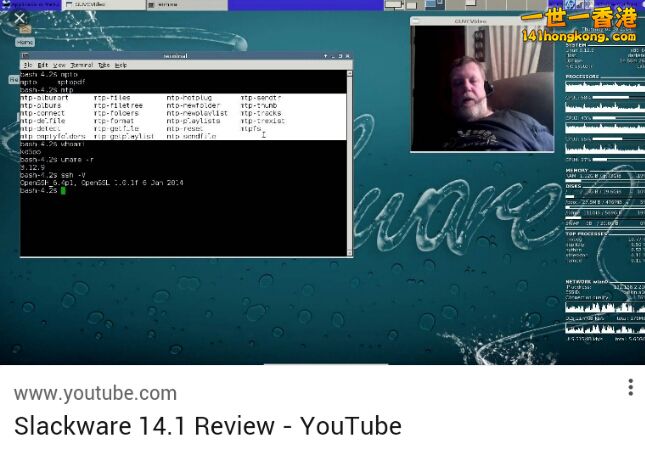
Task: Click the NETWORK wlan0 heading in the system monitor
Action: (587, 282)
